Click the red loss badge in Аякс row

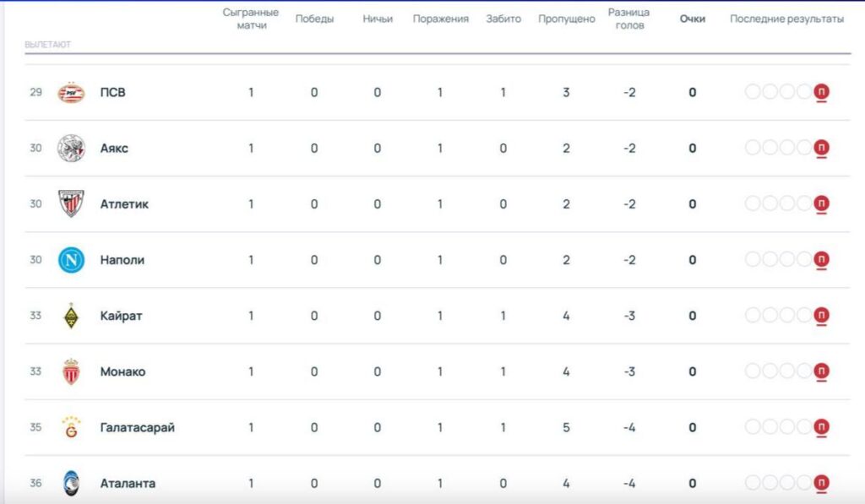coord(821,148)
